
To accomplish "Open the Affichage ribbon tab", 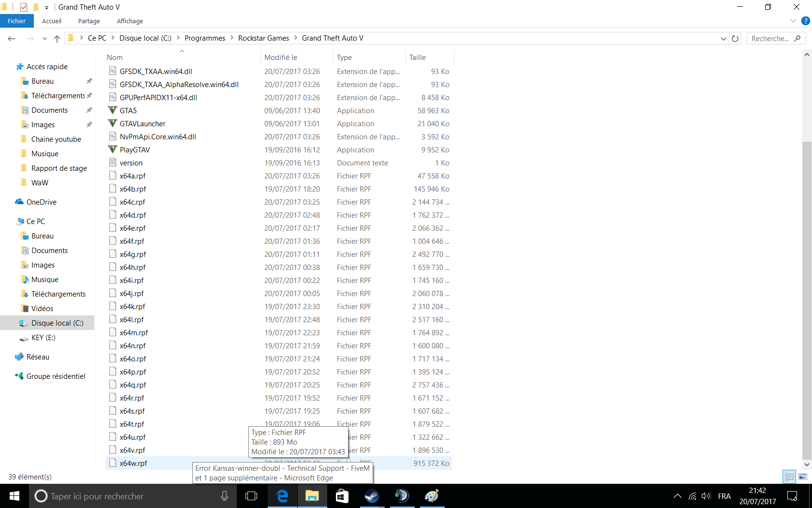I will pyautogui.click(x=130, y=21).
